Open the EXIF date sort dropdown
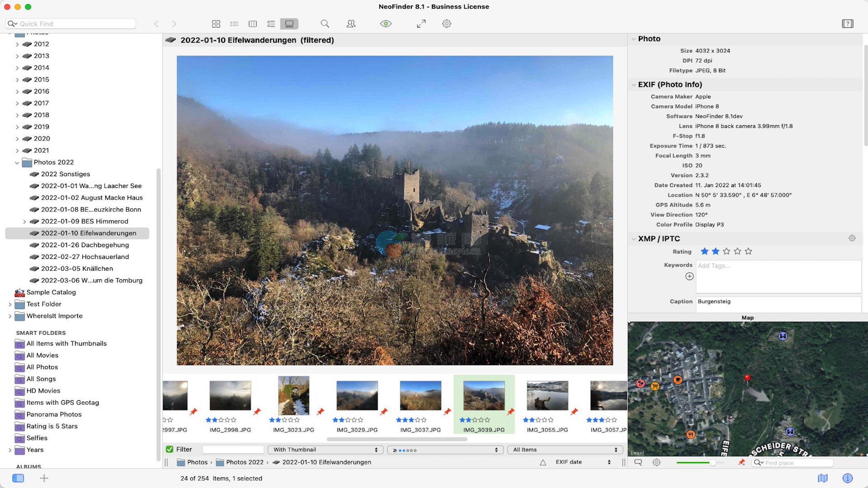 tap(583, 462)
